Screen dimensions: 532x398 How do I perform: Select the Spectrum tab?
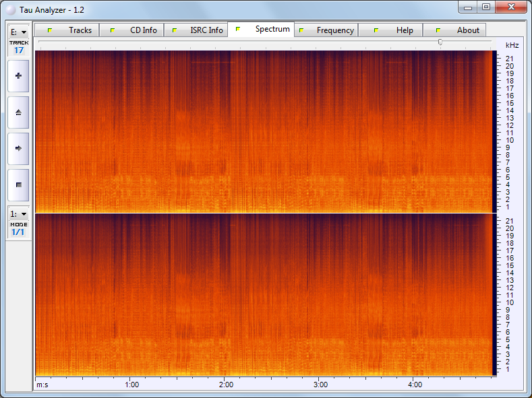click(x=262, y=30)
